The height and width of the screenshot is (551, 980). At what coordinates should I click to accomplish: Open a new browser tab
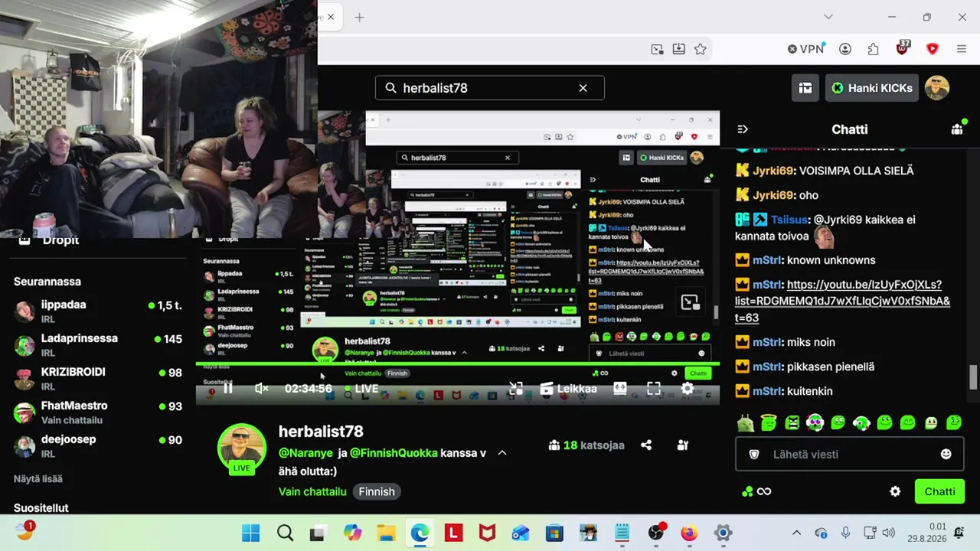coord(359,17)
